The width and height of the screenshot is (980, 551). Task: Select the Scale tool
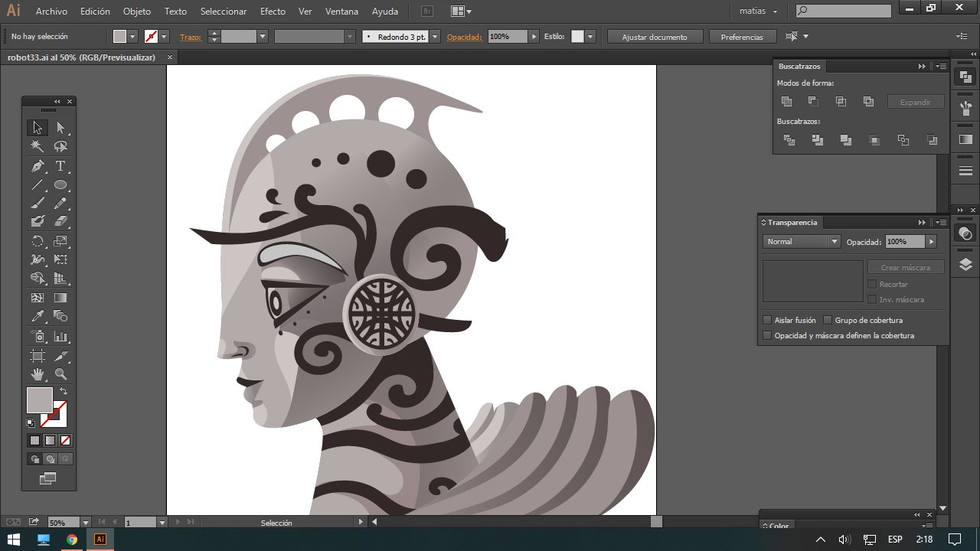[60, 241]
